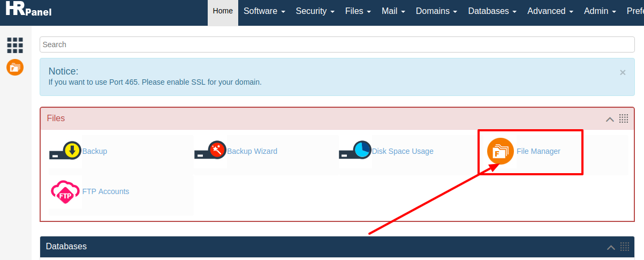Image resolution: width=644 pixels, height=260 pixels.
Task: Click the FTP Accounts link text
Action: tap(106, 191)
